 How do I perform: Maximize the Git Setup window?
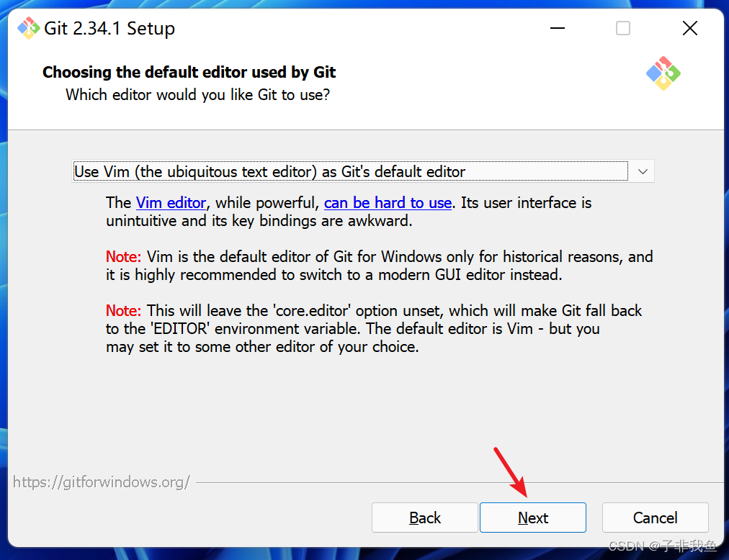pyautogui.click(x=623, y=28)
